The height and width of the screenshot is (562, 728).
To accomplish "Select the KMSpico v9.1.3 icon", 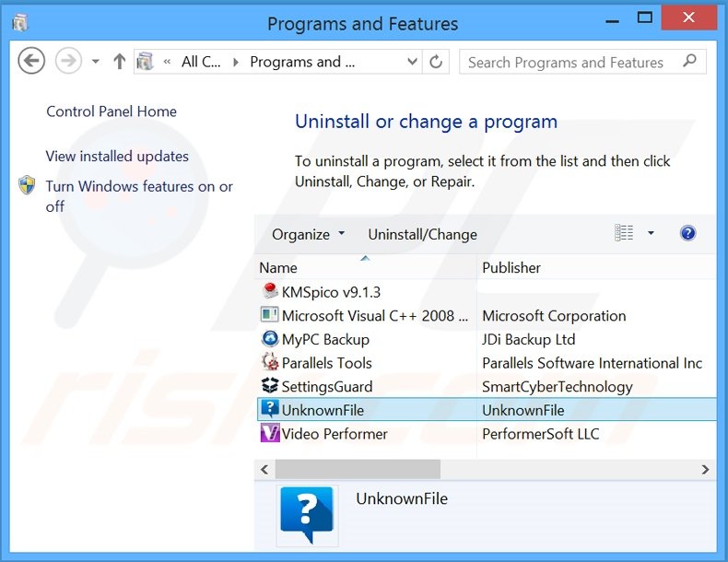I will [x=270, y=291].
